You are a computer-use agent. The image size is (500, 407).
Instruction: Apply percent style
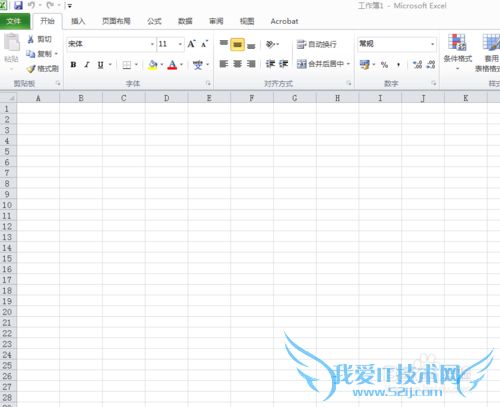(x=384, y=65)
